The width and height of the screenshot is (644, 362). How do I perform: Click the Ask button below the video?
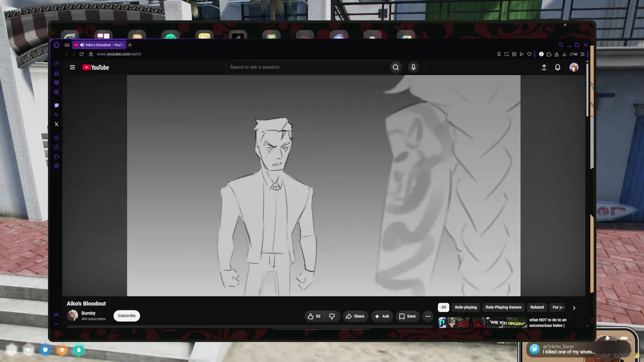click(x=382, y=316)
